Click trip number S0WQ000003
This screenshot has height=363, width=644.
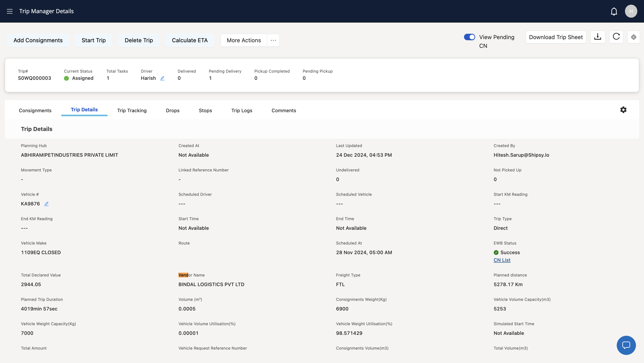click(34, 78)
